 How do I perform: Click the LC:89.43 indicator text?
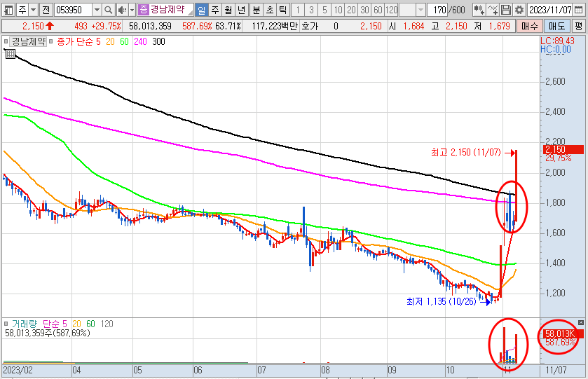[x=557, y=41]
